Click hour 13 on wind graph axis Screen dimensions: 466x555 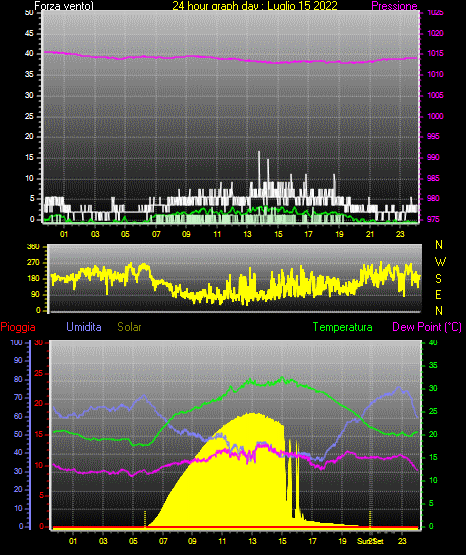[247, 234]
